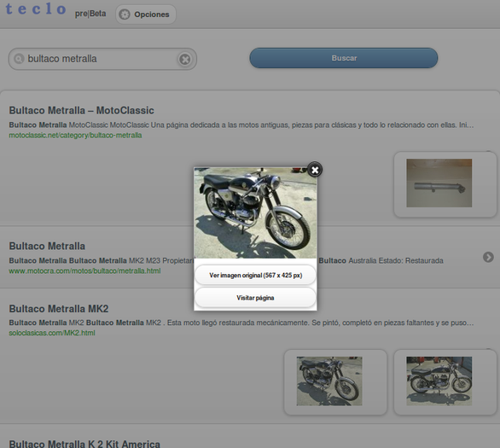Click the teclo logo
The width and height of the screenshot is (500, 448).
pyautogui.click(x=36, y=9)
